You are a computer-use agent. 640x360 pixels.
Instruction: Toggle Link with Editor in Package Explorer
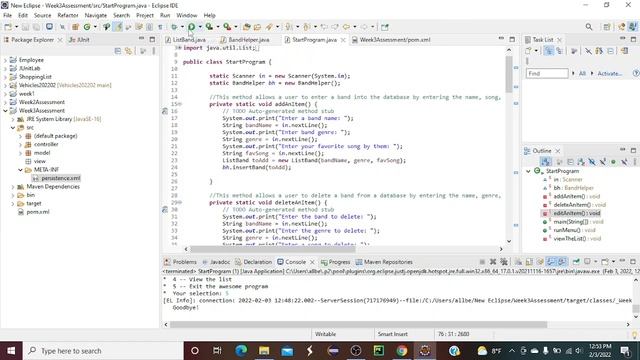coord(129,51)
